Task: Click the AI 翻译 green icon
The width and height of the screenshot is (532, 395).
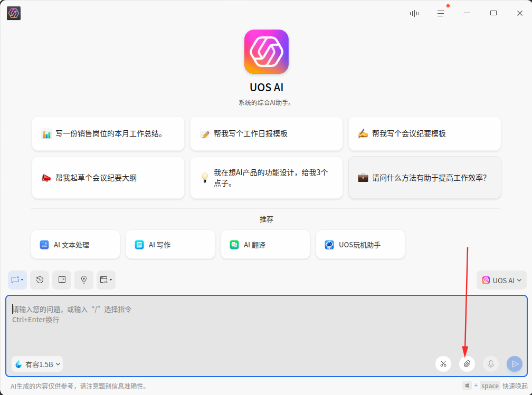Action: click(234, 245)
